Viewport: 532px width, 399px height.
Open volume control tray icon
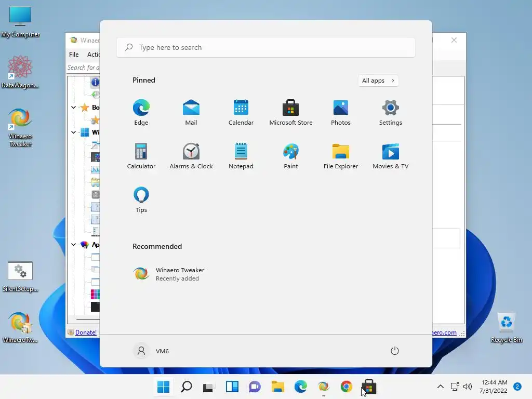click(468, 387)
